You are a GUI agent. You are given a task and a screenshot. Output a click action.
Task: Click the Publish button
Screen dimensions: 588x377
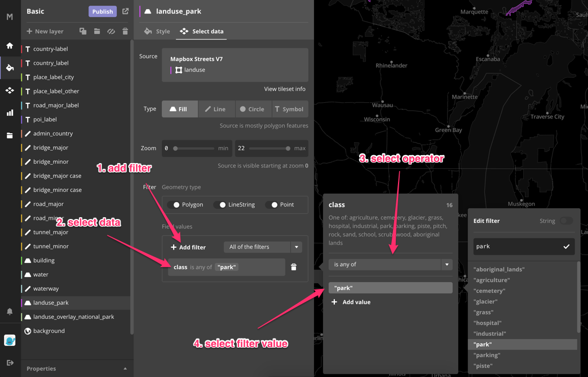102,11
